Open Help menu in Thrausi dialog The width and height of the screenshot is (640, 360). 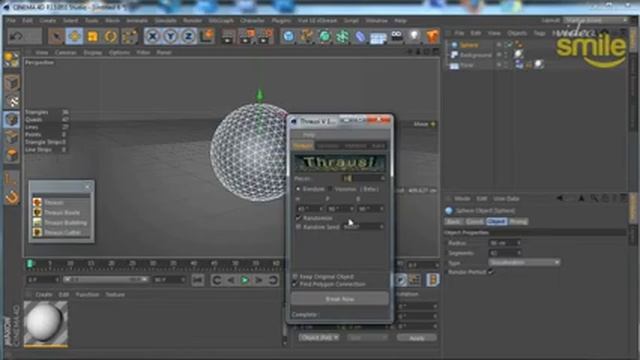[309, 135]
